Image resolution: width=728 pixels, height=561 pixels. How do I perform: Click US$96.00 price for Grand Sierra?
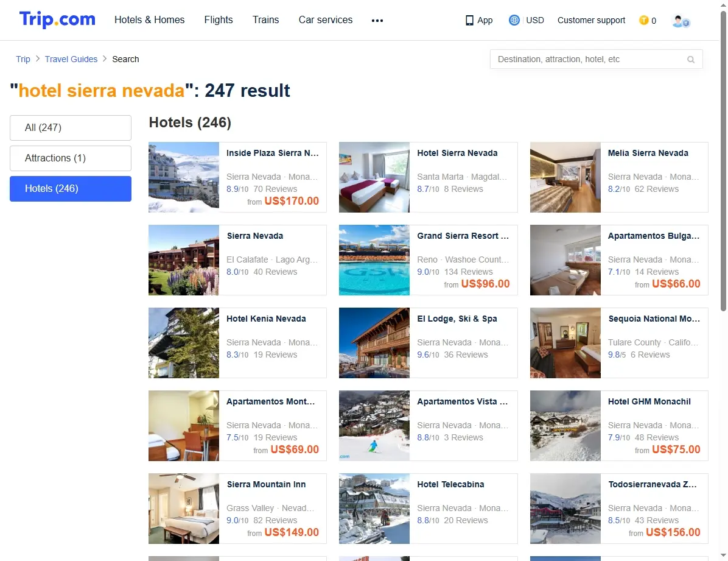pyautogui.click(x=485, y=283)
